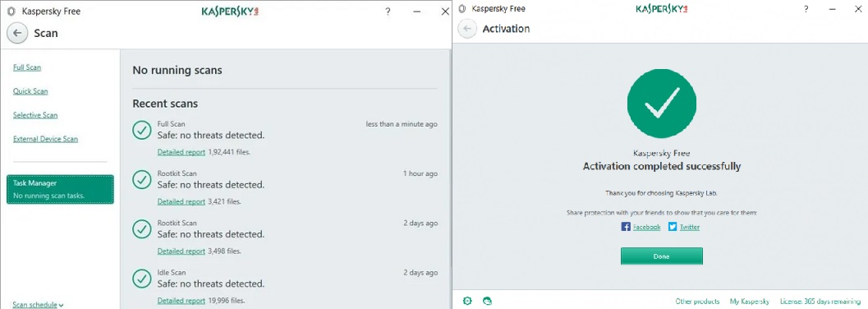This screenshot has height=309, width=868.
Task: Go back using arrow in Scan window
Action: (x=17, y=33)
